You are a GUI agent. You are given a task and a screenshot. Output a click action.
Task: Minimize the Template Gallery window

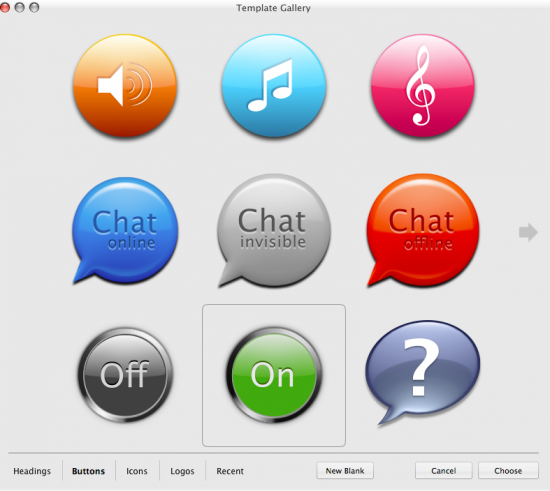19,7
